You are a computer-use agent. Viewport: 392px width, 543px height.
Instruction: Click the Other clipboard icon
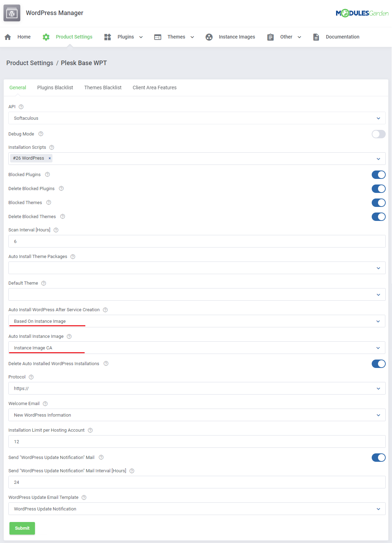point(270,37)
